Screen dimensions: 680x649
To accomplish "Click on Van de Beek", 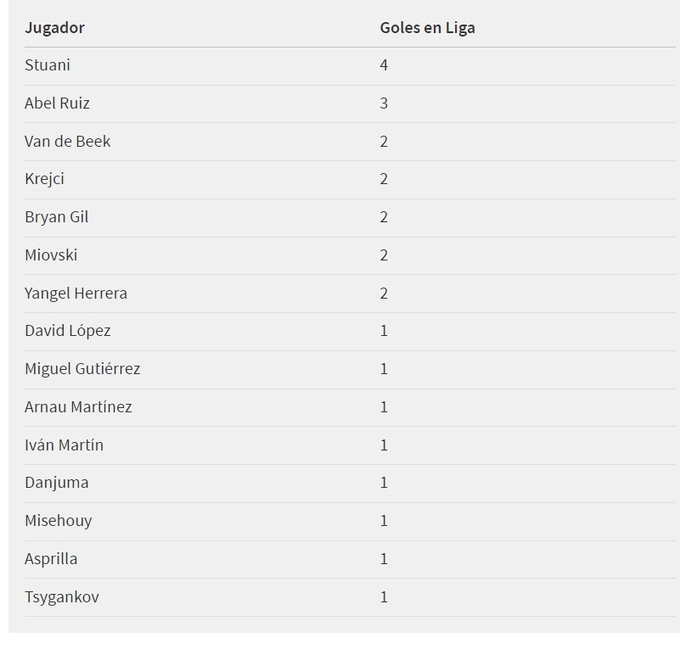I will pyautogui.click(x=67, y=141).
